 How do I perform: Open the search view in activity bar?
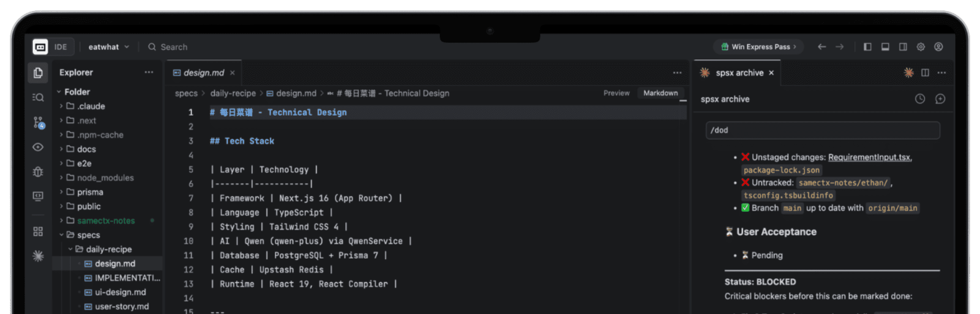pos(38,97)
